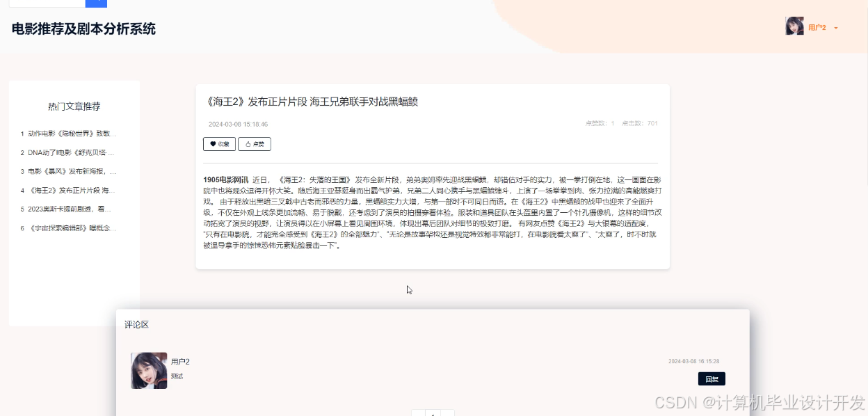This screenshot has height=416, width=868.
Task: Click commenter 用户2's avatar thumbnail
Action: click(x=149, y=370)
